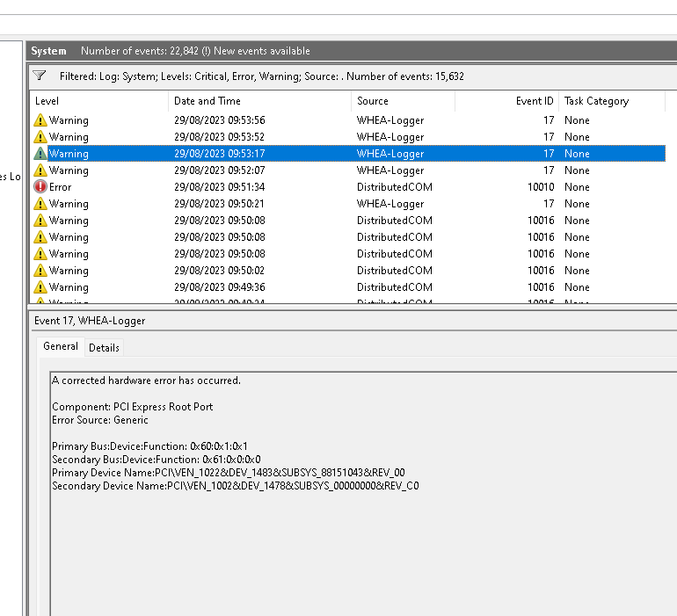Click 'A corrected hardware error has occurred' text
Screen dimensions: 677x616
(146, 380)
